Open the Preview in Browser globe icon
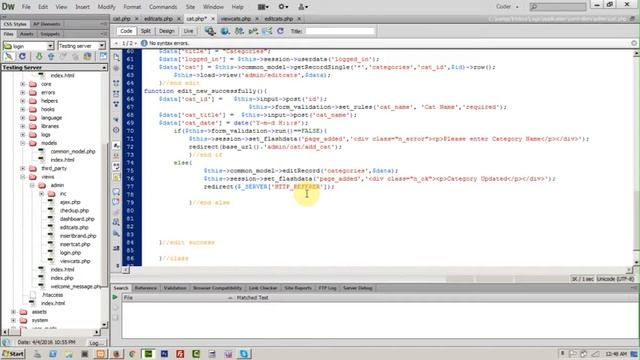 [x=225, y=31]
